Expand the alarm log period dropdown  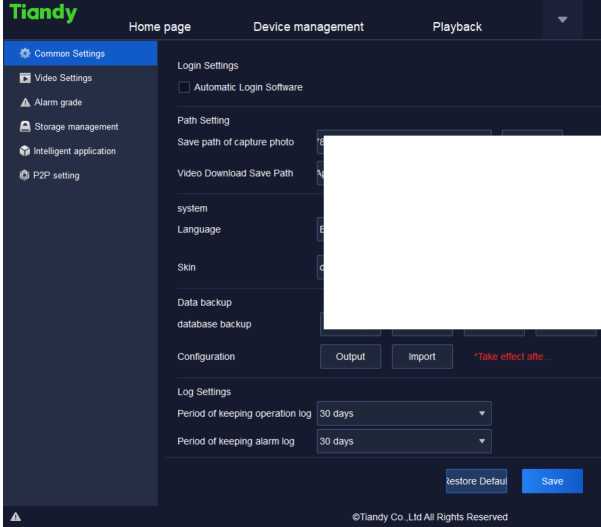404,441
